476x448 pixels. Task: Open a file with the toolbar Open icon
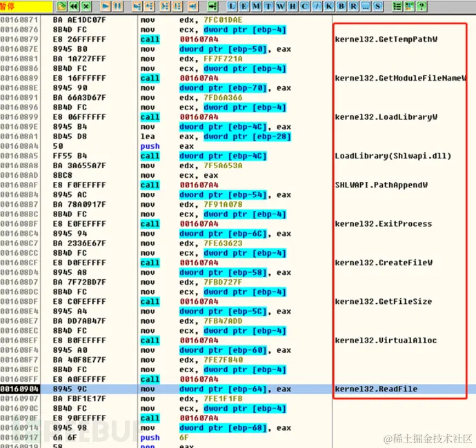pos(61,6)
